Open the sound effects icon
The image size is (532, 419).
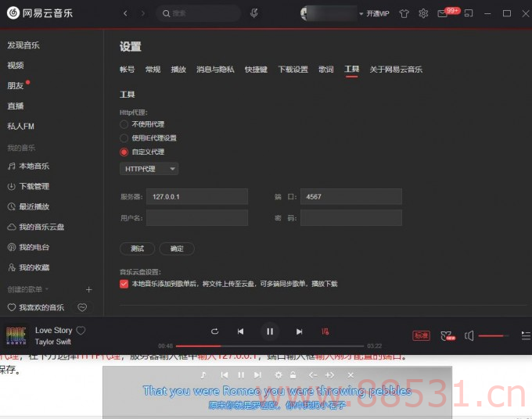point(448,336)
